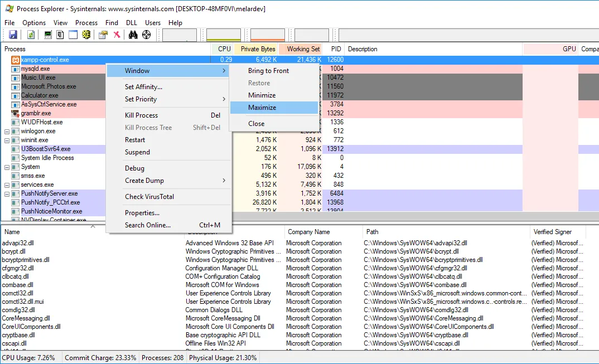This screenshot has height=364, width=599.
Task: Open the Users menu
Action: coord(153,23)
